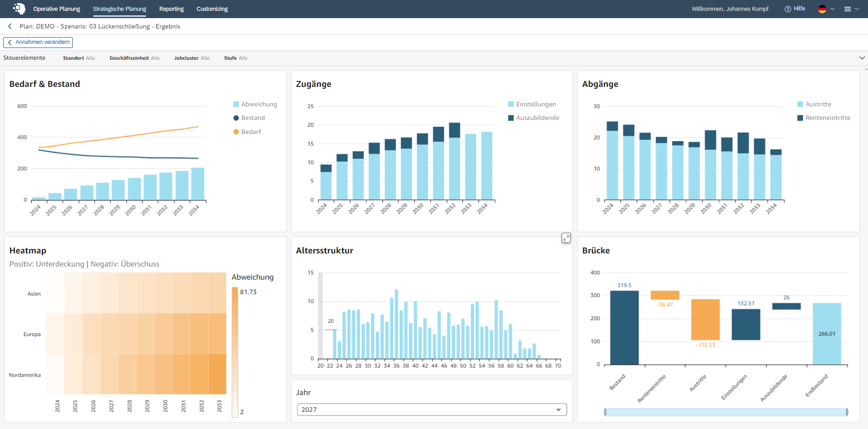Open Reporting menu

(172, 9)
